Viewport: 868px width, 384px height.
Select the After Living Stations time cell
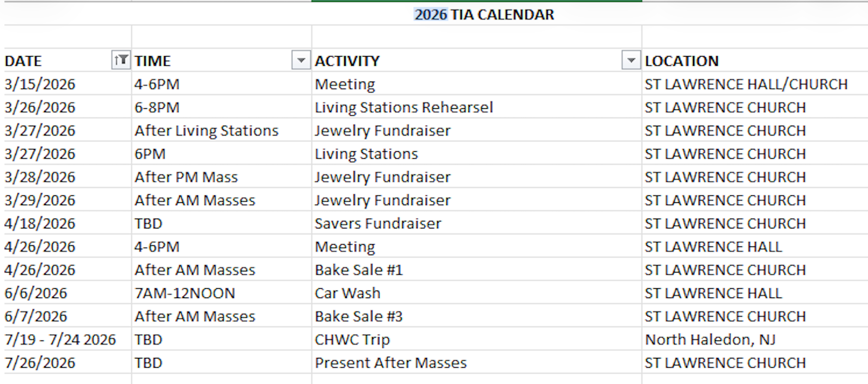pyautogui.click(x=206, y=131)
